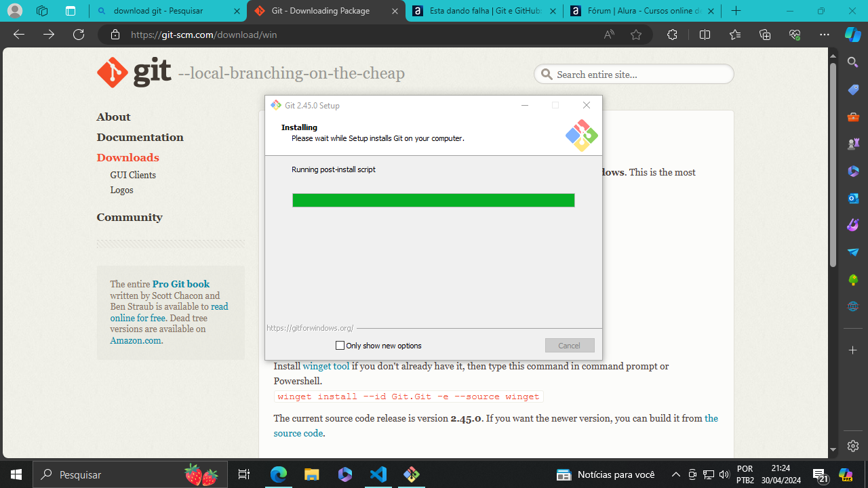The height and width of the screenshot is (488, 868).
Task: Select the Git - Downloading Package tab
Action: tap(326, 11)
